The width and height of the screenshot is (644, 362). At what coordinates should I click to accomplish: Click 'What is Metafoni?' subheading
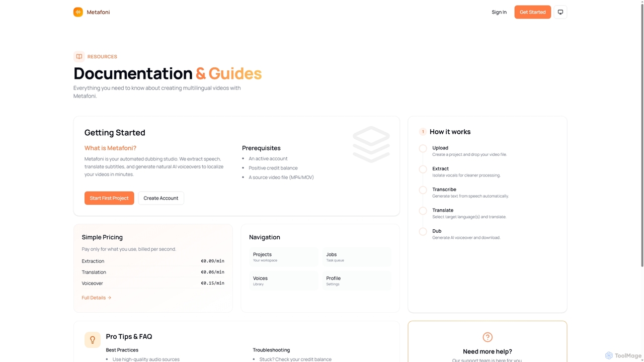tap(110, 148)
